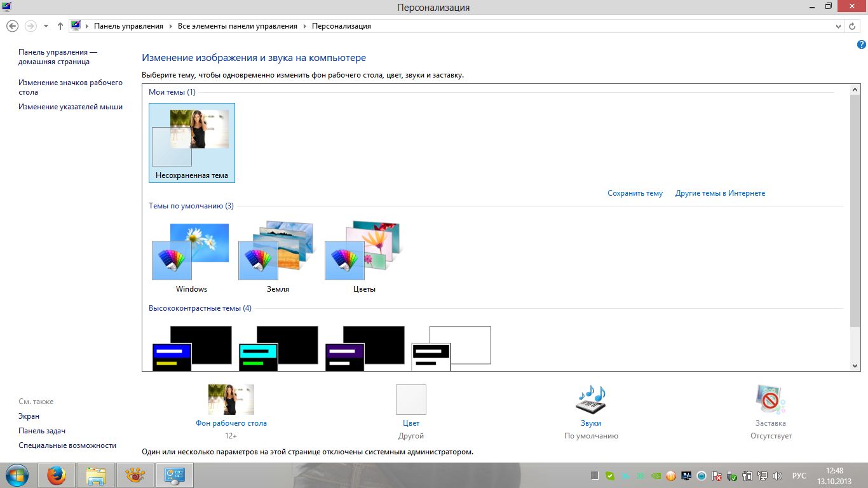The height and width of the screenshot is (488, 868).
Task: Launch Firefox from the taskbar
Action: coord(57,475)
